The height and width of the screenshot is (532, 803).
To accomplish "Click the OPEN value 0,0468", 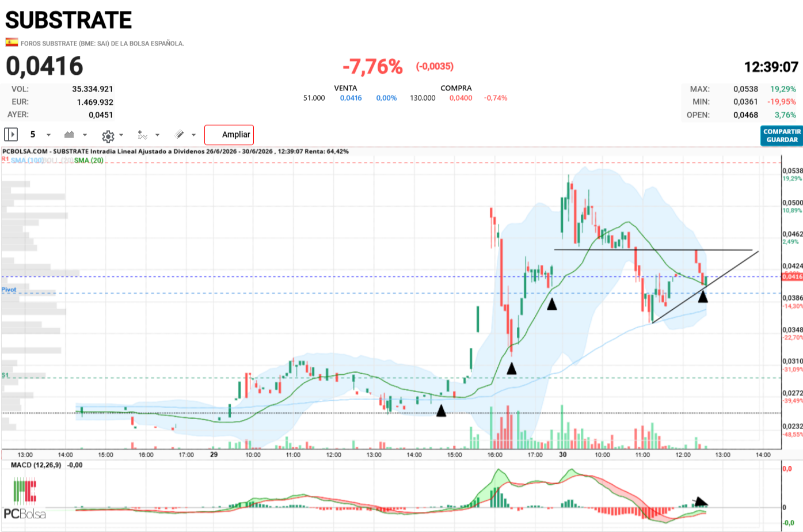I will (745, 115).
